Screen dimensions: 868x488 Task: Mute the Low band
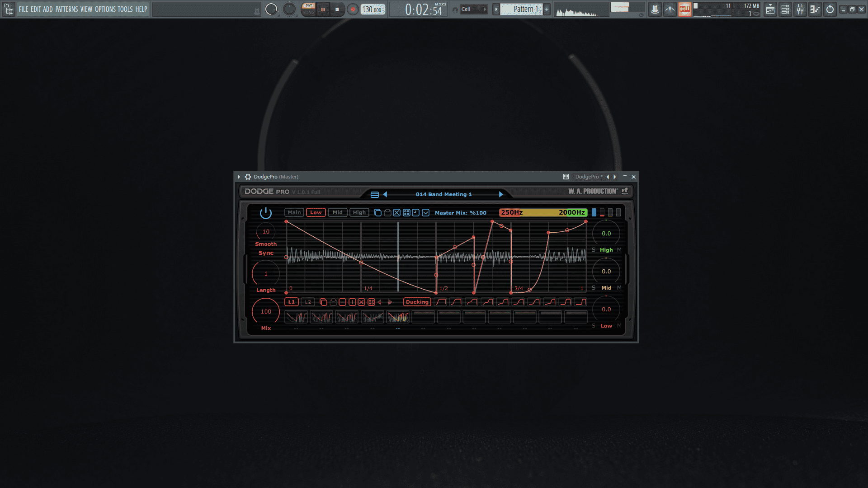click(x=619, y=326)
